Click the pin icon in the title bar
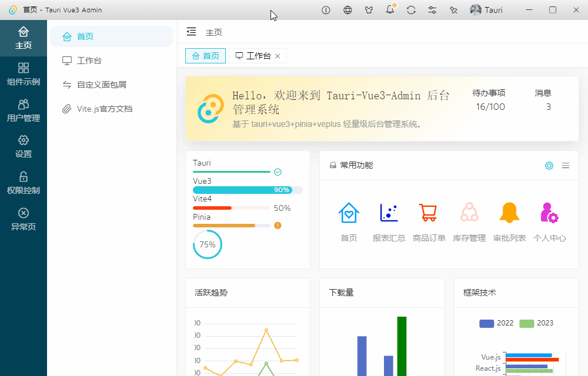This screenshot has width=588, height=376. tap(453, 9)
